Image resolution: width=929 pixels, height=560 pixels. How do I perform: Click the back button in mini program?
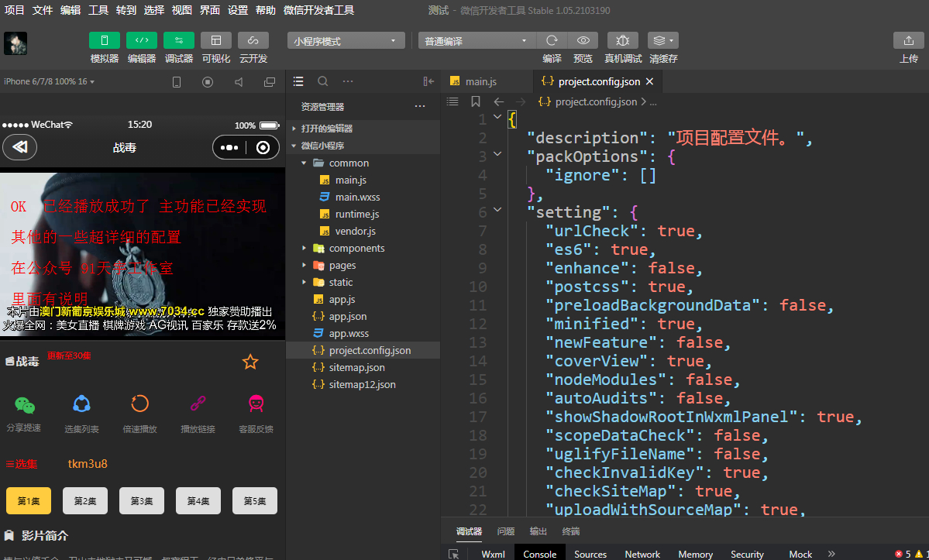(x=20, y=147)
